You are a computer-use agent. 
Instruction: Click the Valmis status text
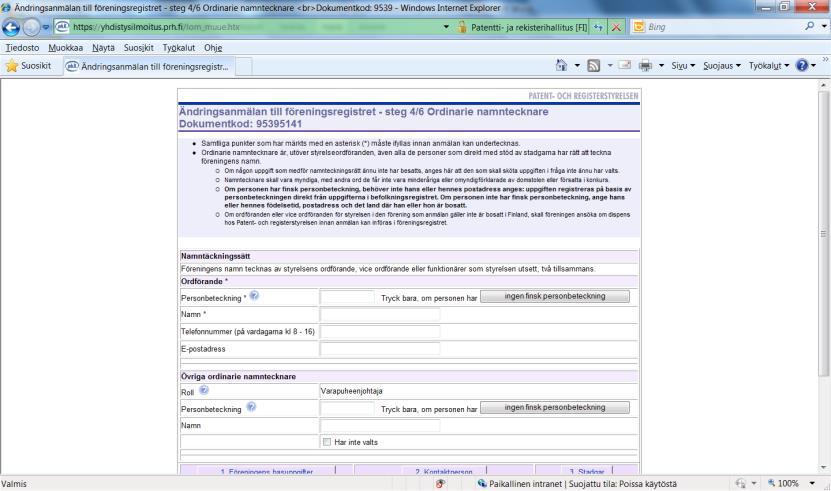14,484
